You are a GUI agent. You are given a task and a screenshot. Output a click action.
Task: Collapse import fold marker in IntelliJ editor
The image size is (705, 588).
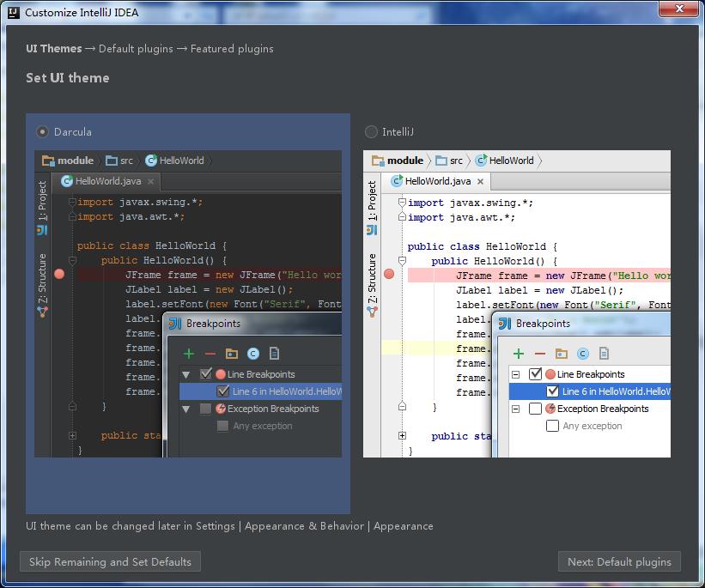pos(403,203)
